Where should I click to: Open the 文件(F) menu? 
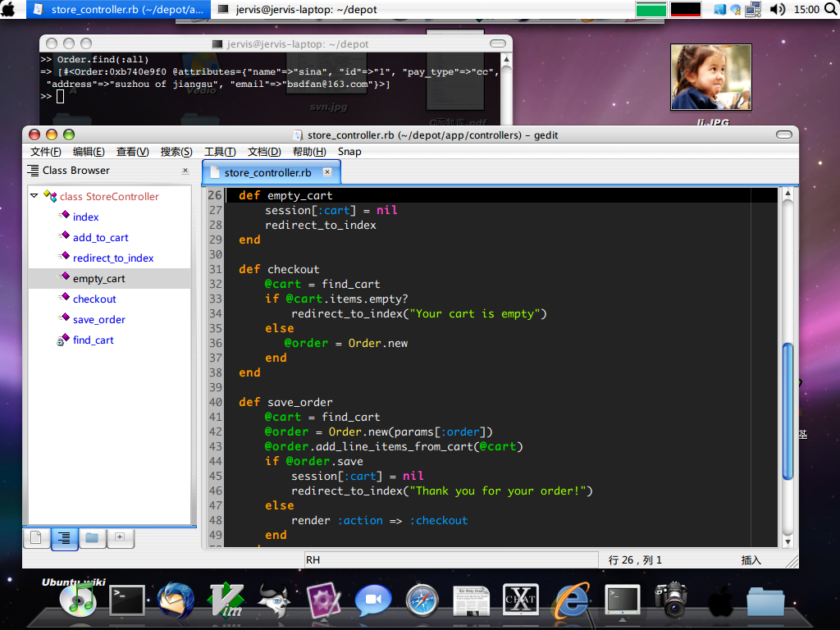pyautogui.click(x=46, y=152)
